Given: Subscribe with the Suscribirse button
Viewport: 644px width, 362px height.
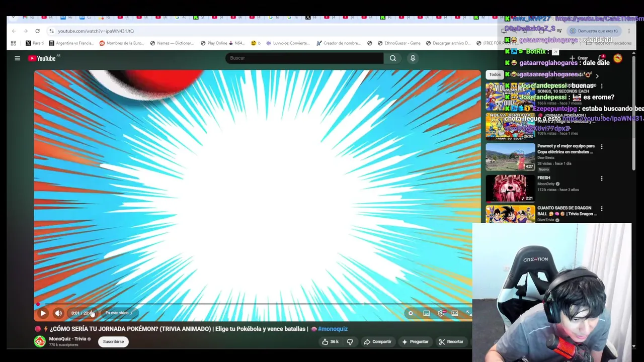Looking at the screenshot, I should (x=113, y=342).
